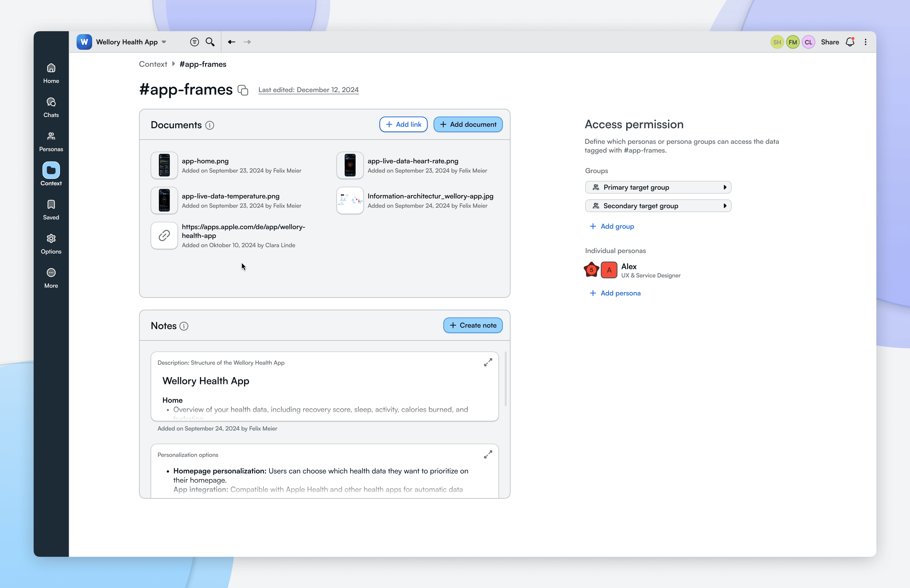Expand the Personalization options note

click(488, 454)
